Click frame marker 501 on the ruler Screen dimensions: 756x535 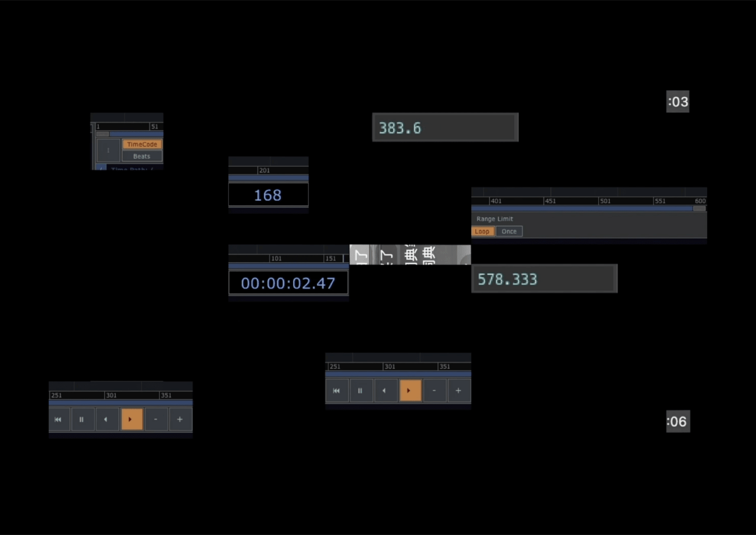coord(605,201)
